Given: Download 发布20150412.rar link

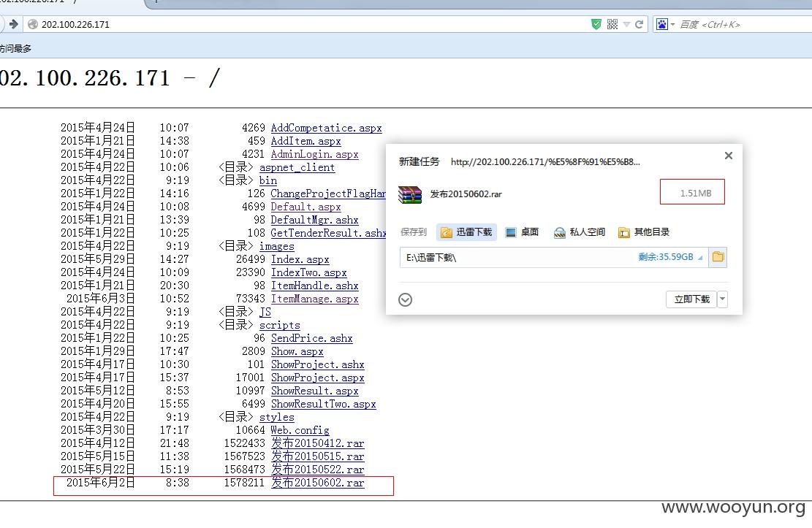Looking at the screenshot, I should pyautogui.click(x=317, y=443).
